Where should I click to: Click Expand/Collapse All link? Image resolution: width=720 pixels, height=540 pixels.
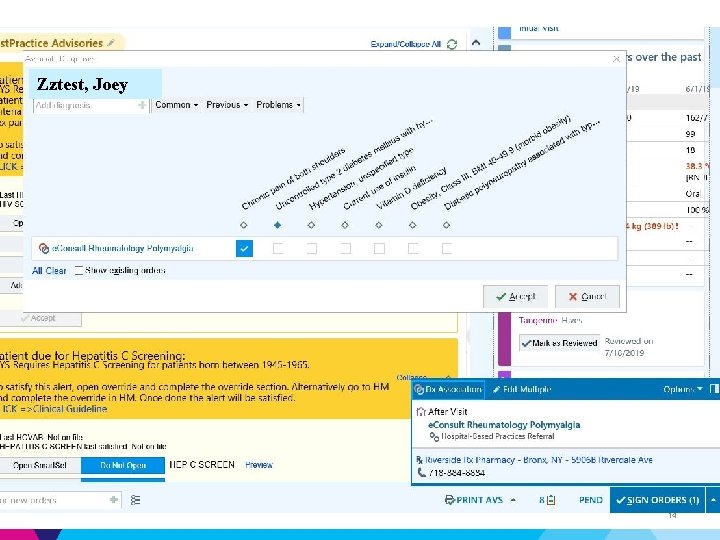click(x=405, y=44)
